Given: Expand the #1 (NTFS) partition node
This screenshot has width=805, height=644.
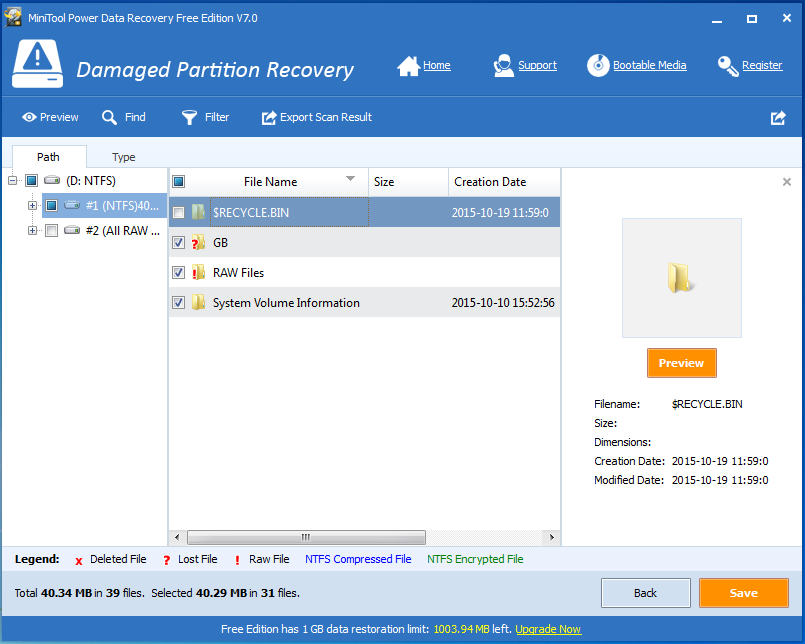Looking at the screenshot, I should pos(32,205).
